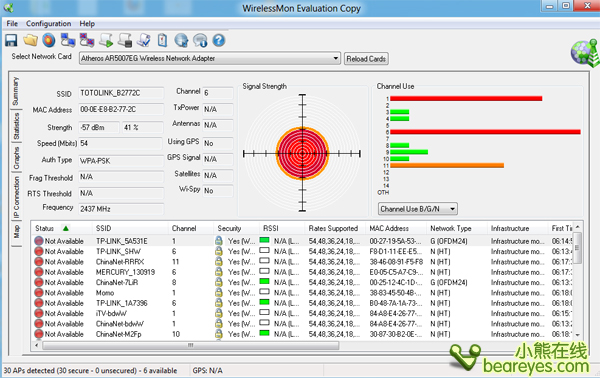The width and height of the screenshot is (600, 378).
Task: Click the MAC Address field 00-0E-E8-B2-77-2C
Action: (121, 109)
